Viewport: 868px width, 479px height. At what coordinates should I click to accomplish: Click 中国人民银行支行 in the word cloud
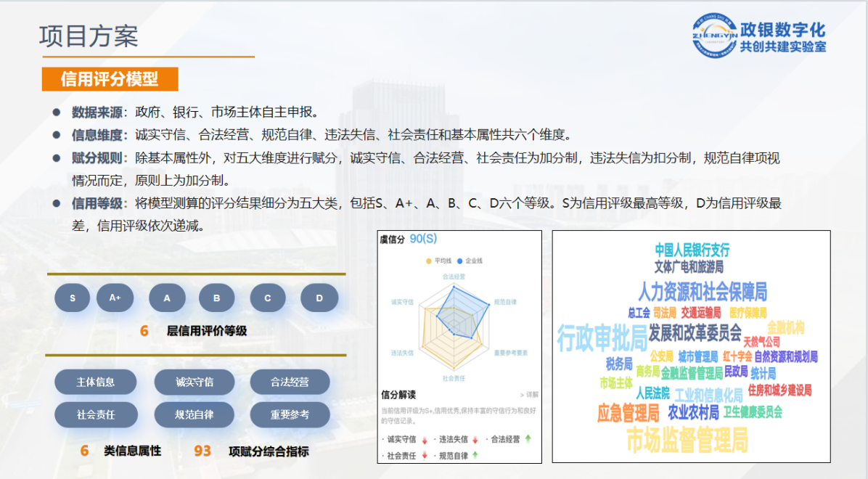[x=692, y=250]
